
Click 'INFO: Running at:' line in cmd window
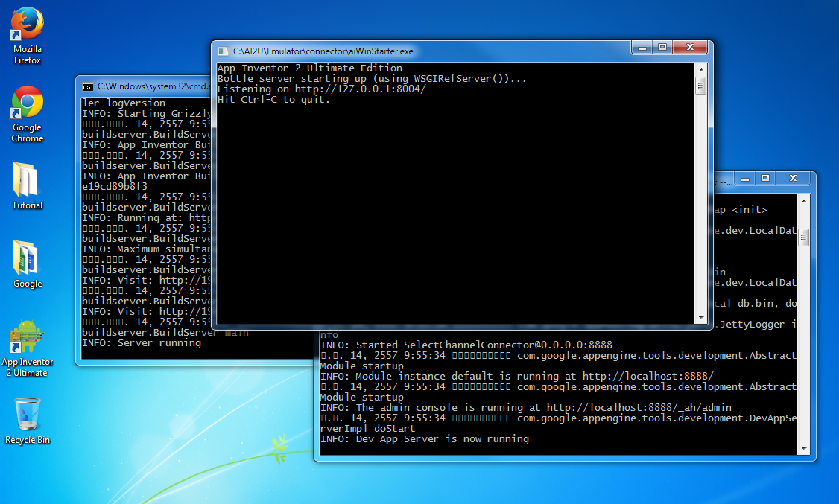click(146, 218)
